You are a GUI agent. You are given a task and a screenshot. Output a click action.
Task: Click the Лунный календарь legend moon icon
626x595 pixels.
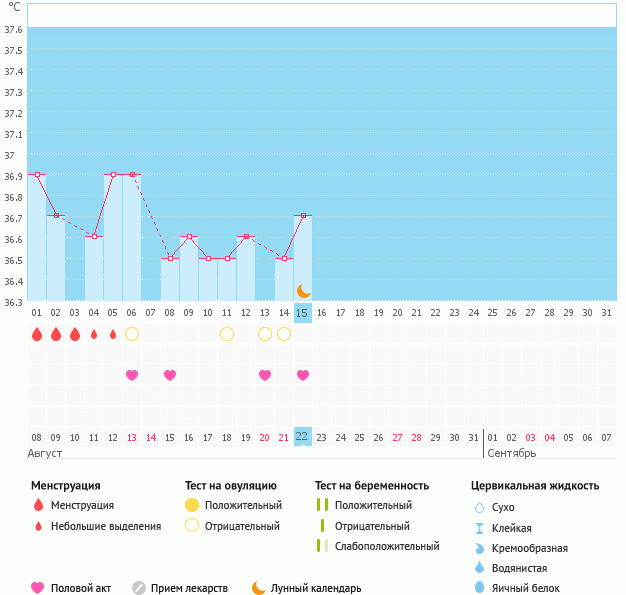click(259, 588)
